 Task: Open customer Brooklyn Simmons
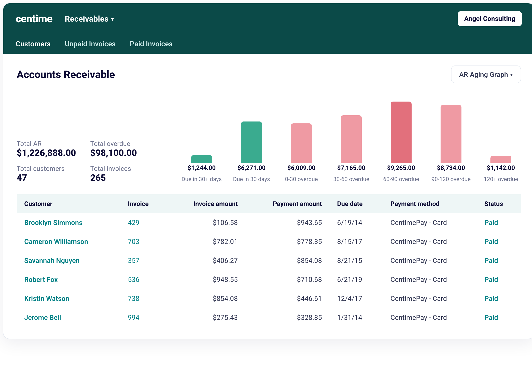pos(53,223)
